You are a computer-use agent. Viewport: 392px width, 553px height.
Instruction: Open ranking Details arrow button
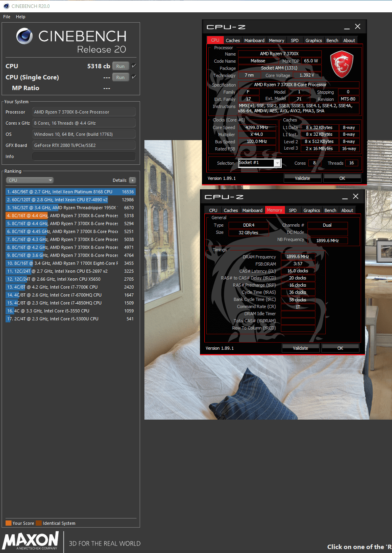[133, 180]
